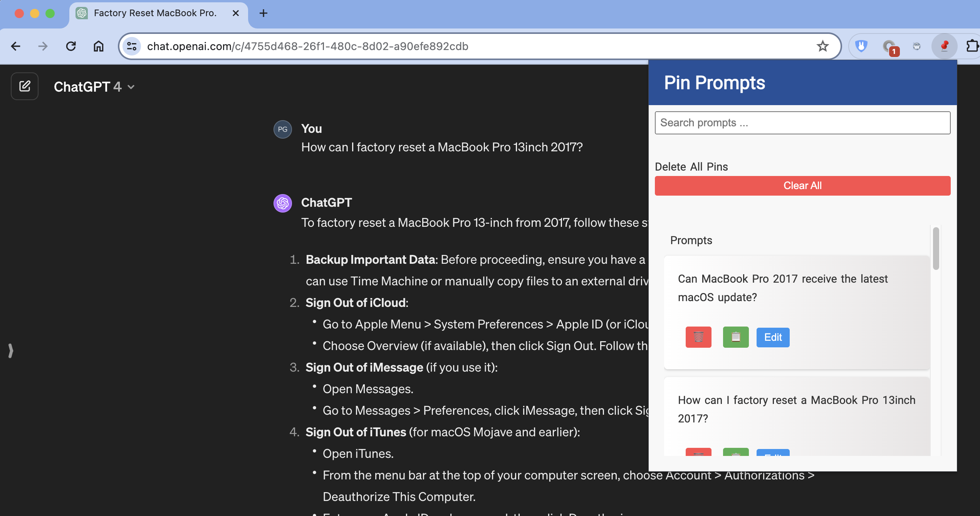
Task: Edit the macOS update prompt pin
Action: click(x=773, y=337)
